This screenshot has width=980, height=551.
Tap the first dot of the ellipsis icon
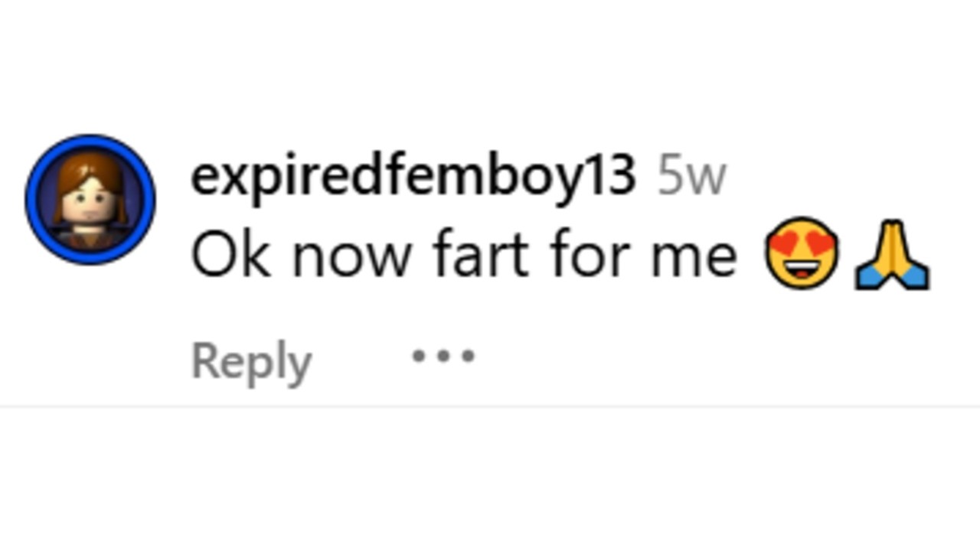(x=419, y=356)
